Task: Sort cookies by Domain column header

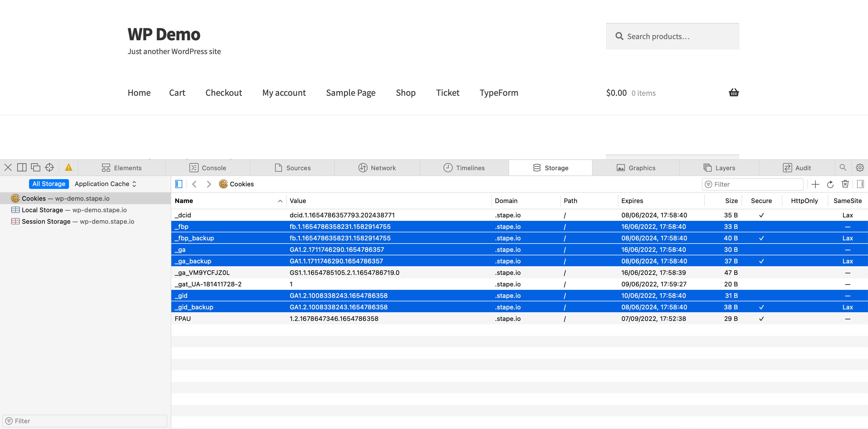Action: tap(526, 201)
